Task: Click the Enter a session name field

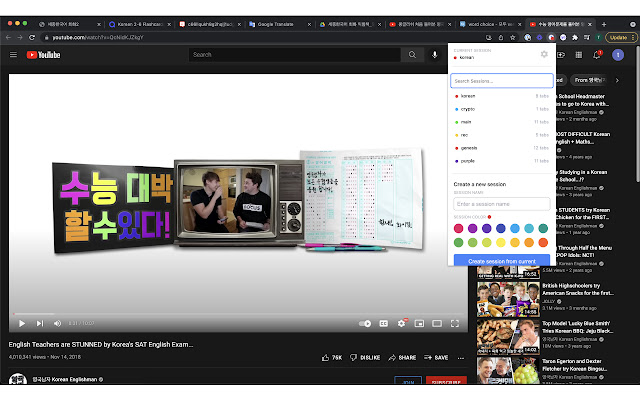Action: (x=502, y=204)
